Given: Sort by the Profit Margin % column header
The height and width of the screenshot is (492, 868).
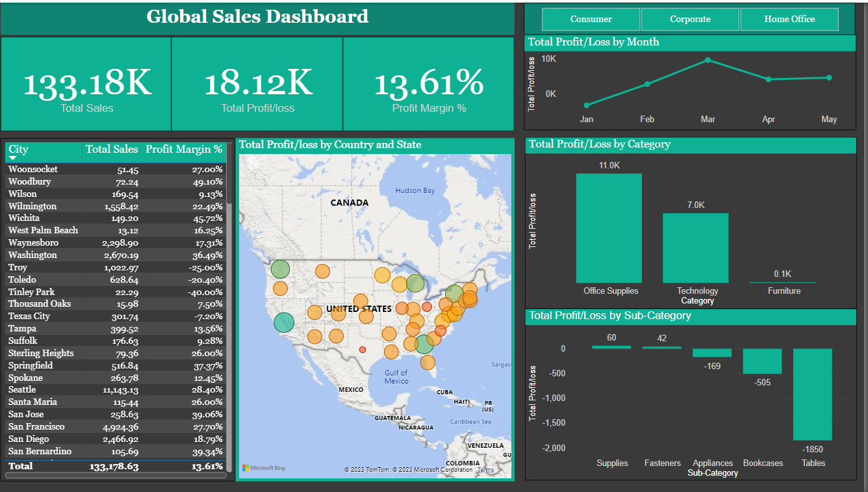Looking at the screenshot, I should [x=184, y=149].
